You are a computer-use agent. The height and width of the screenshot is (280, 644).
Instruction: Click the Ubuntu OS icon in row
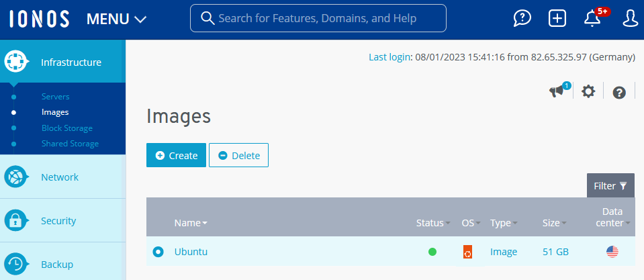(467, 252)
